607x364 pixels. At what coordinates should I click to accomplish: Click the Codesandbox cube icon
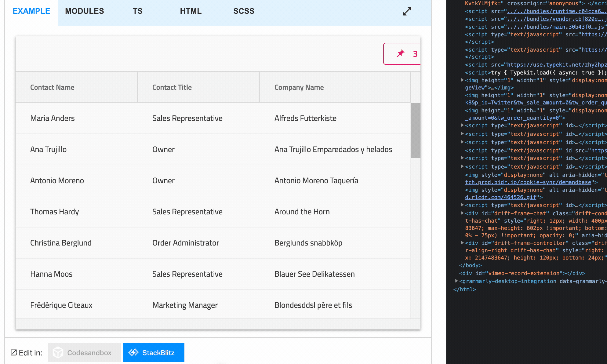58,352
